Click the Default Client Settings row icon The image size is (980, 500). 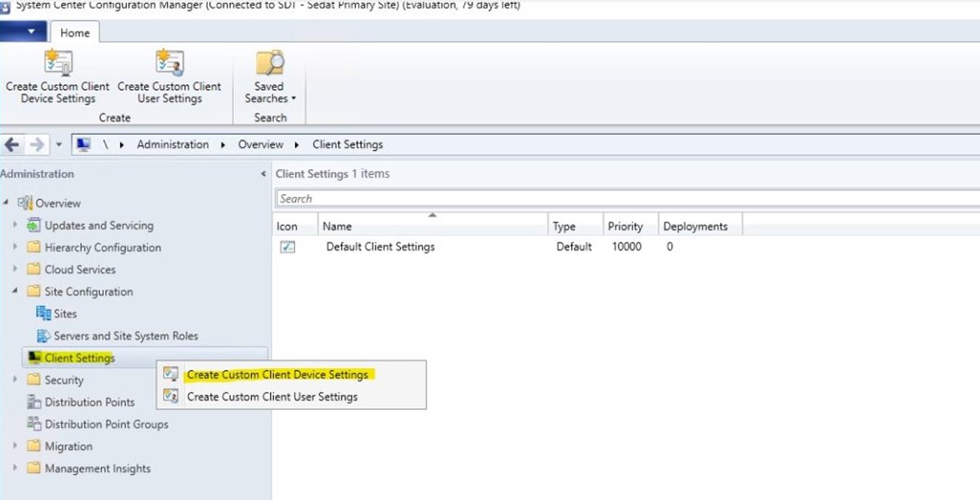tap(287, 247)
